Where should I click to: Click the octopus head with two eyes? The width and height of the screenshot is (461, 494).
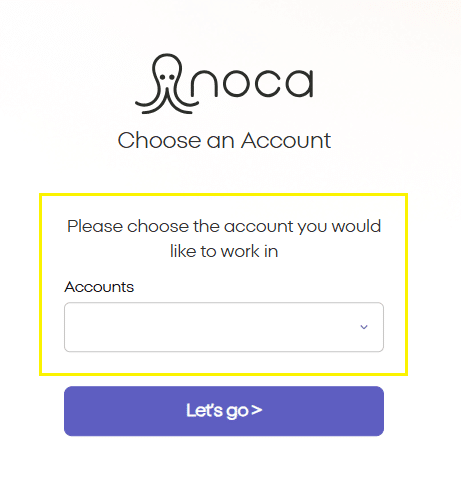coord(167,71)
